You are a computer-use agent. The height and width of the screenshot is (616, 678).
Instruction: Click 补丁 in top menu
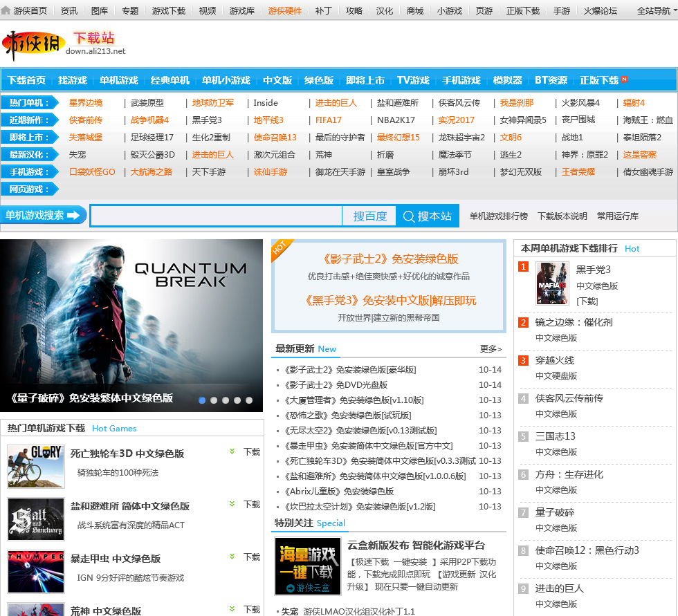click(x=324, y=10)
